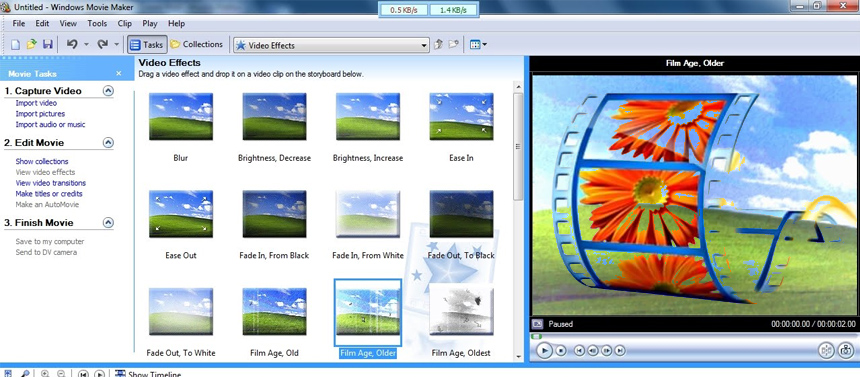This screenshot has width=860, height=377.
Task: Collapse the Edit Movie section
Action: pyautogui.click(x=109, y=143)
